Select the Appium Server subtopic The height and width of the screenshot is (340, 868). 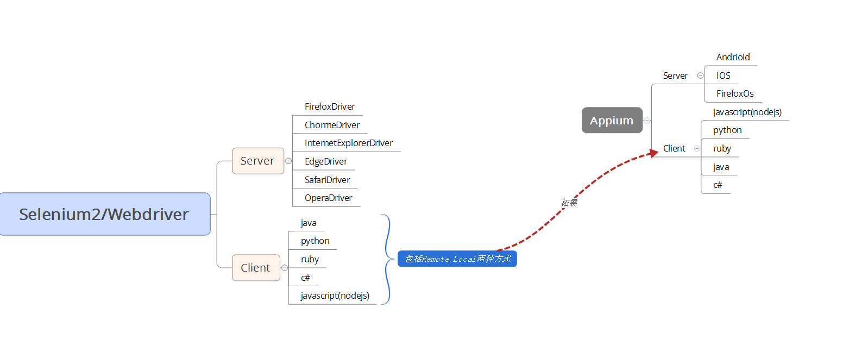(x=675, y=75)
